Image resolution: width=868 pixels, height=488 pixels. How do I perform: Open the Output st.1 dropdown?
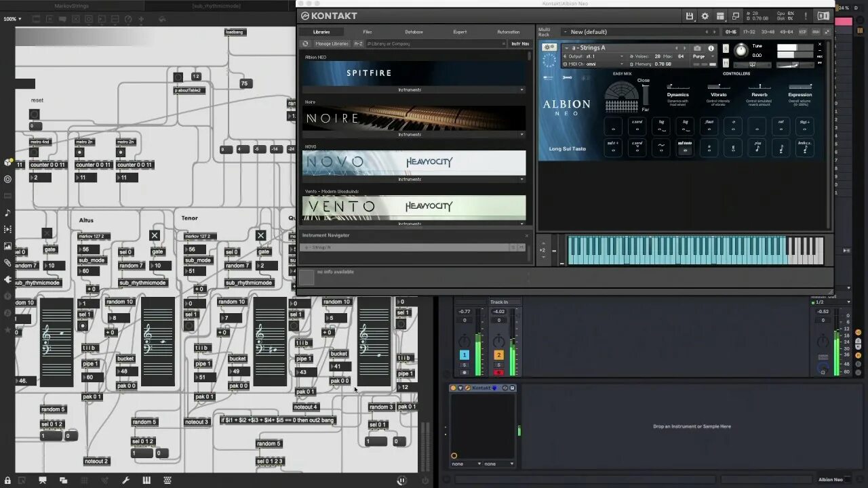pos(593,56)
